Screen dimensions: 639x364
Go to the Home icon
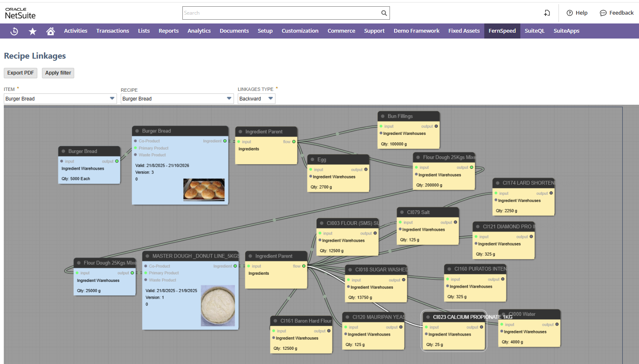[x=51, y=31]
